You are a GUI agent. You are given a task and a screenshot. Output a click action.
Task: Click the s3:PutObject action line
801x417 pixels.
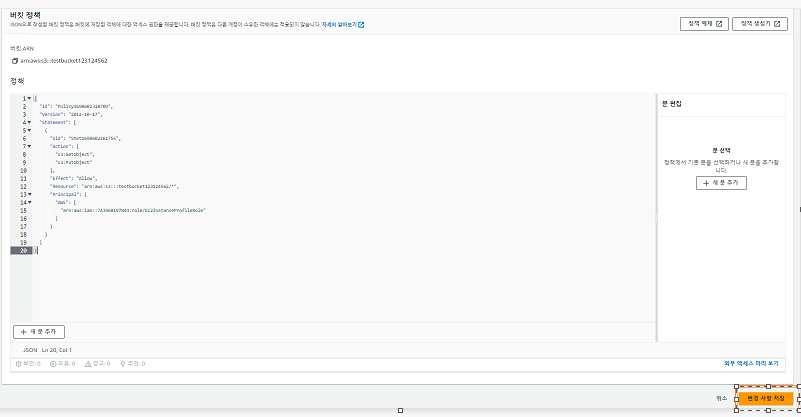[x=74, y=163]
